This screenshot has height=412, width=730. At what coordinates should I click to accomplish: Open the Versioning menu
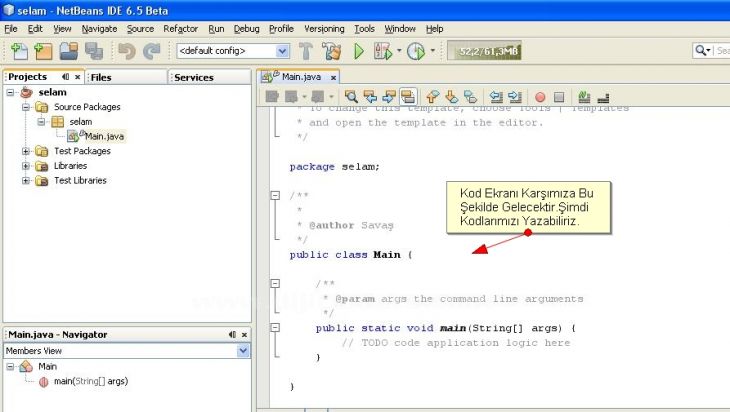pyautogui.click(x=324, y=29)
